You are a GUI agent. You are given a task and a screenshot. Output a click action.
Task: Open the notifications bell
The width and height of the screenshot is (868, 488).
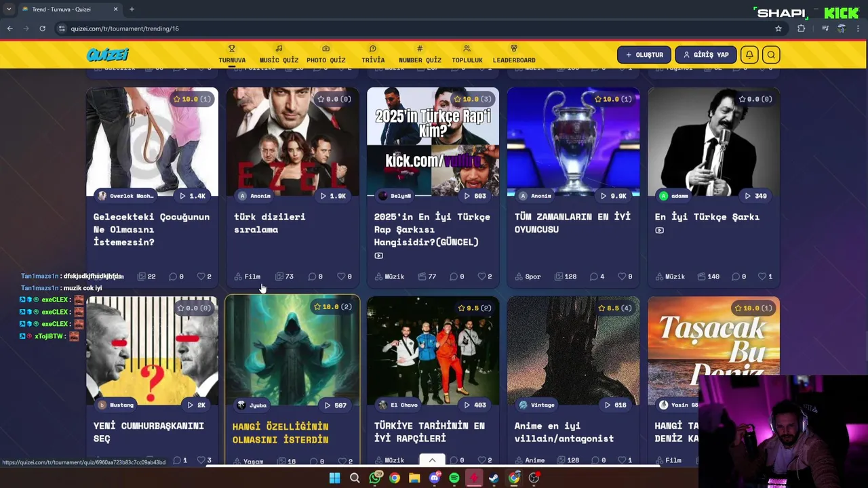pyautogui.click(x=749, y=55)
